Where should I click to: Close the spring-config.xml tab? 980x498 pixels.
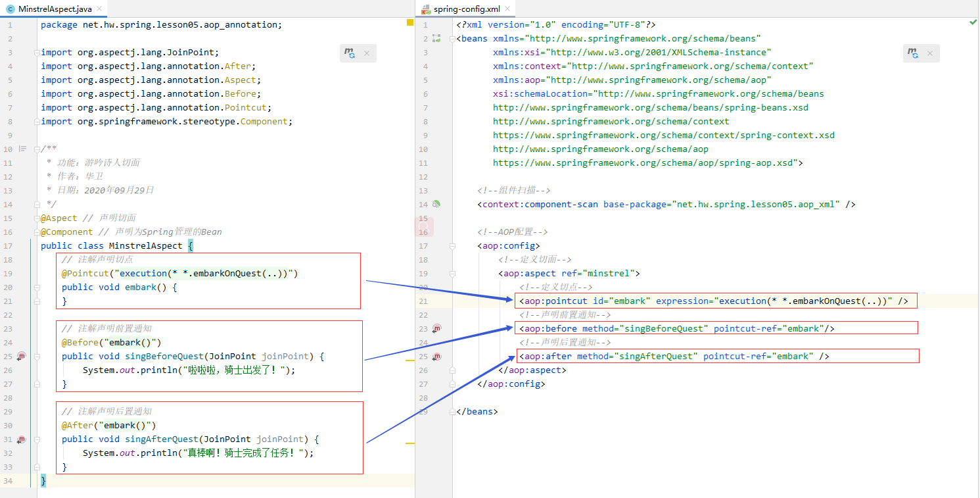pos(506,9)
